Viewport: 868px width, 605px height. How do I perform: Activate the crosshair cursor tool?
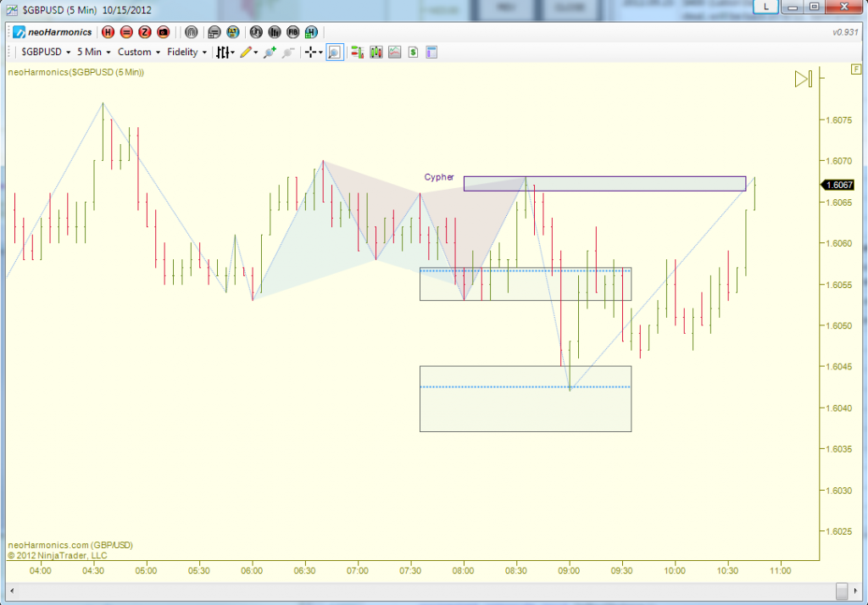pos(310,53)
